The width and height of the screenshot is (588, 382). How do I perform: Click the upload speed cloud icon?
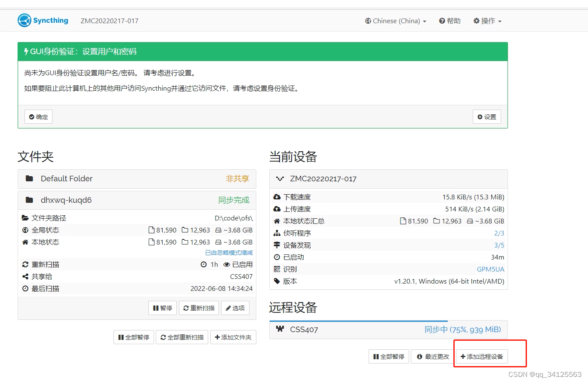click(277, 209)
